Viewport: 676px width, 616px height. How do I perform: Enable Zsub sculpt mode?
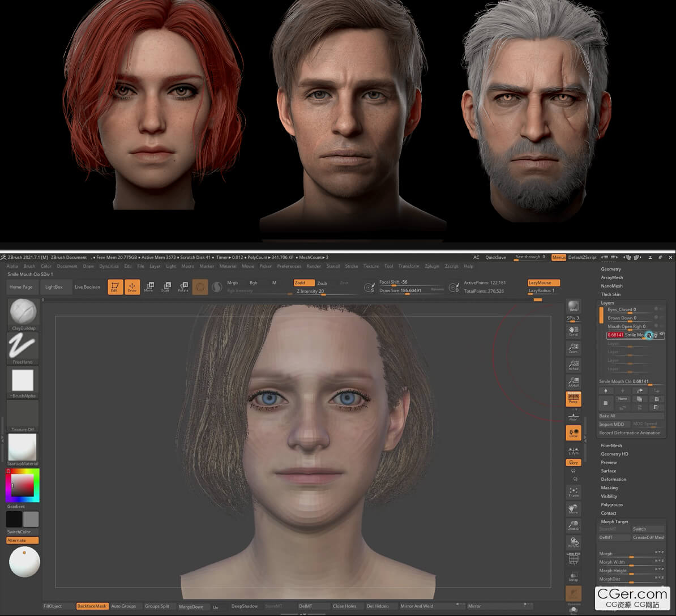click(322, 283)
